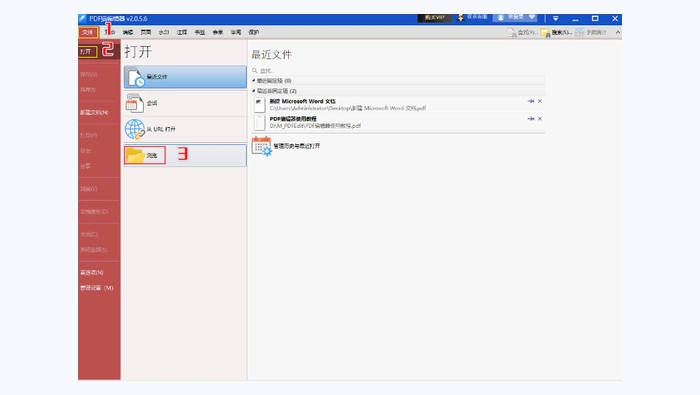Open the 保护 menu tab
The image size is (700, 395).
254,32
